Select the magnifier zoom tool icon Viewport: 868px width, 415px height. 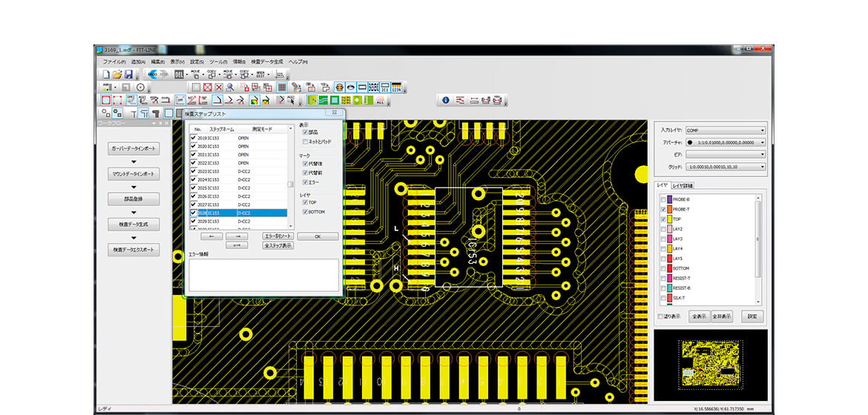231,87
